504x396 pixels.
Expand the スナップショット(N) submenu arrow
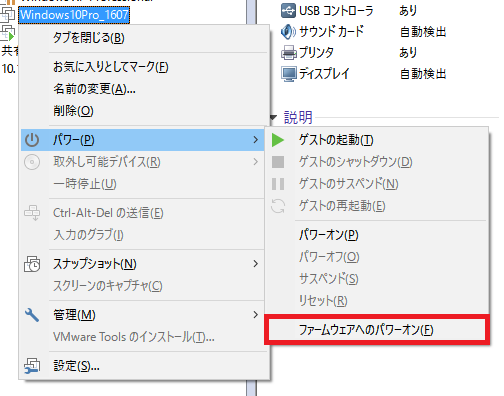coord(255,264)
